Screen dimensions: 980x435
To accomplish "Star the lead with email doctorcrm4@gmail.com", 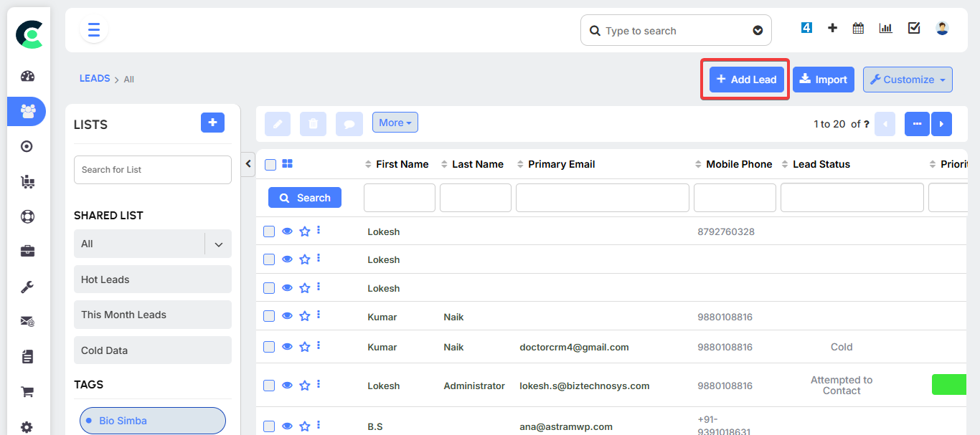I will pyautogui.click(x=304, y=347).
